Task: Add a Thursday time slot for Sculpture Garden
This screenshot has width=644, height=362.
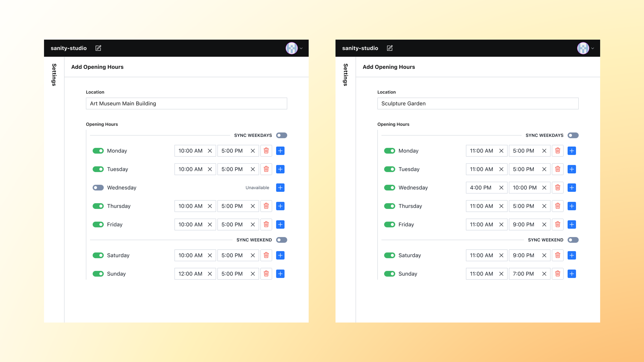Action: [x=572, y=206]
